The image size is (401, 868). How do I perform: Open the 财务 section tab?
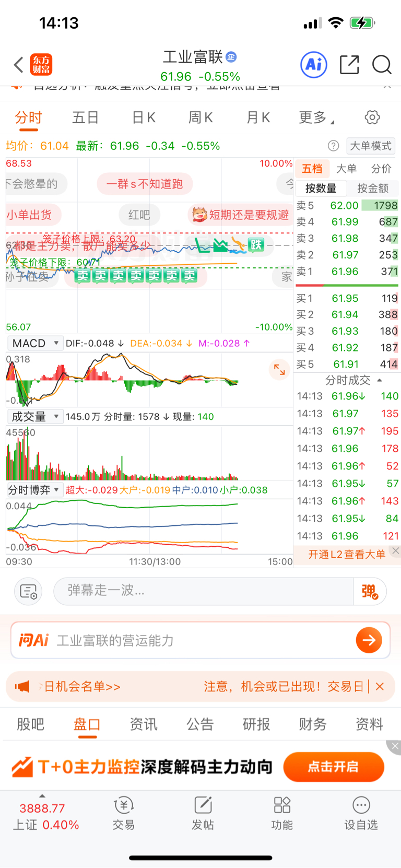(x=313, y=724)
